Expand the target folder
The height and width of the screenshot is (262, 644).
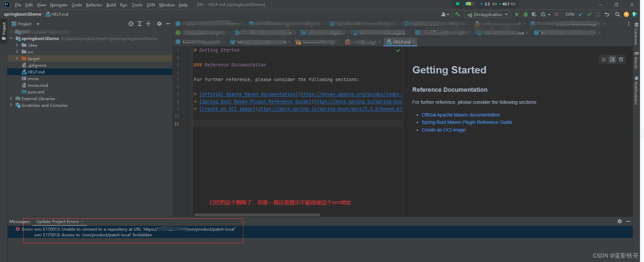pos(17,58)
